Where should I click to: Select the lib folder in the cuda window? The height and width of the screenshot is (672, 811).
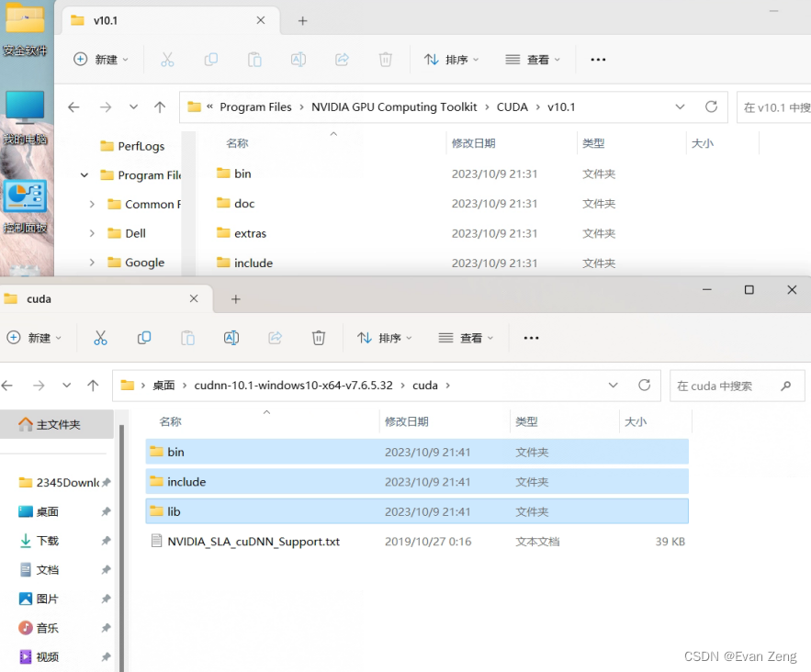click(417, 511)
